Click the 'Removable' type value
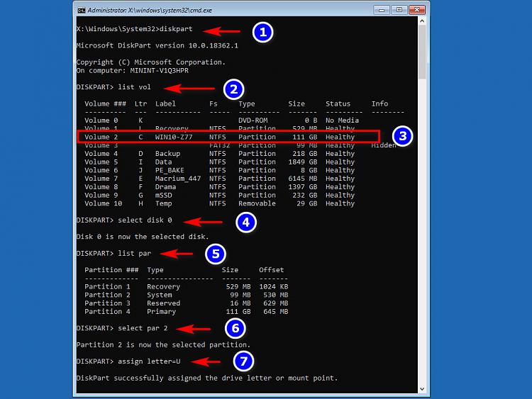Image resolution: width=532 pixels, height=399 pixels. coord(257,203)
